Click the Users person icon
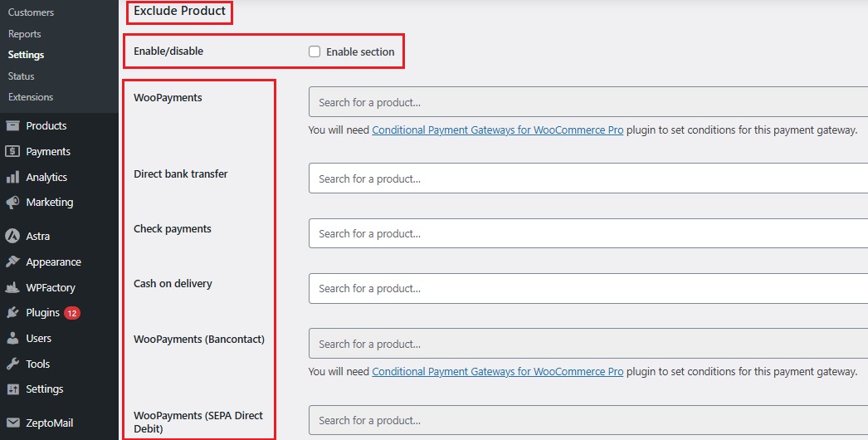 click(x=12, y=338)
